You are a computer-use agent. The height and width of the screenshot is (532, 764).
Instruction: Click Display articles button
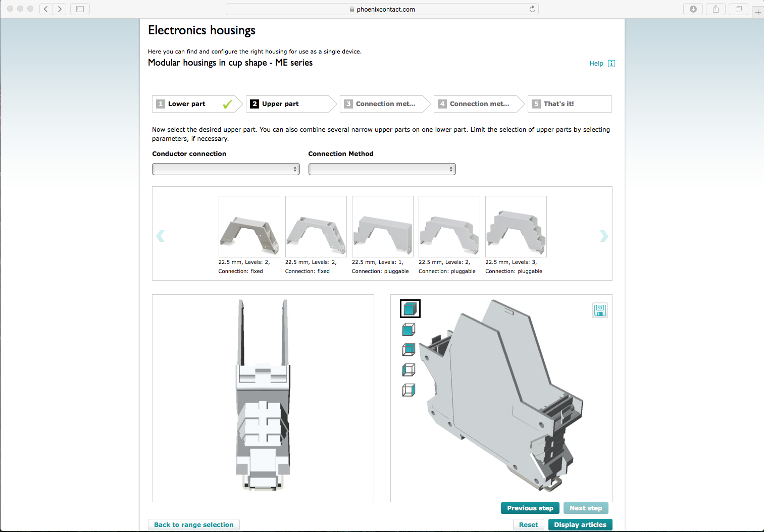[x=580, y=525]
